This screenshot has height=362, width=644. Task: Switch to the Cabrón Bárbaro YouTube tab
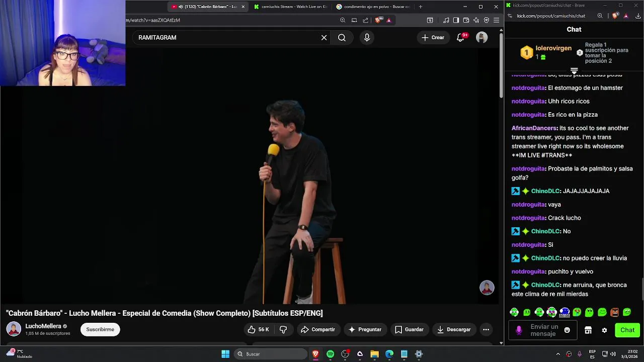pos(207,7)
